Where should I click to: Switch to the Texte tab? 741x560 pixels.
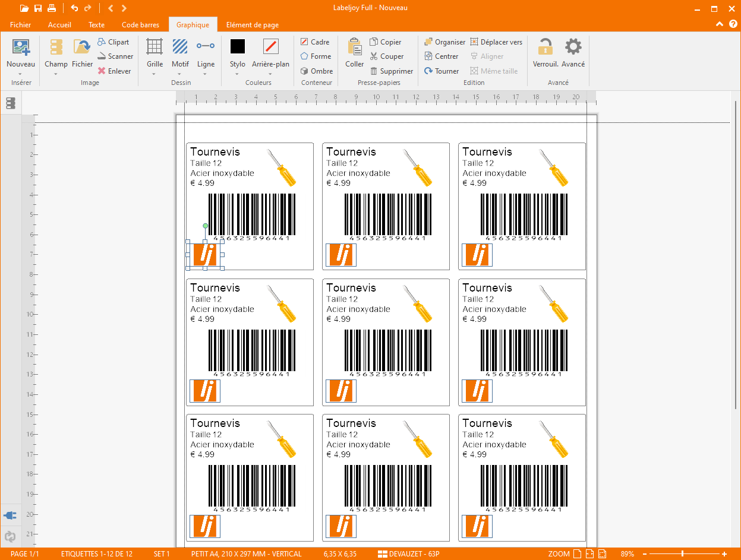coord(96,25)
